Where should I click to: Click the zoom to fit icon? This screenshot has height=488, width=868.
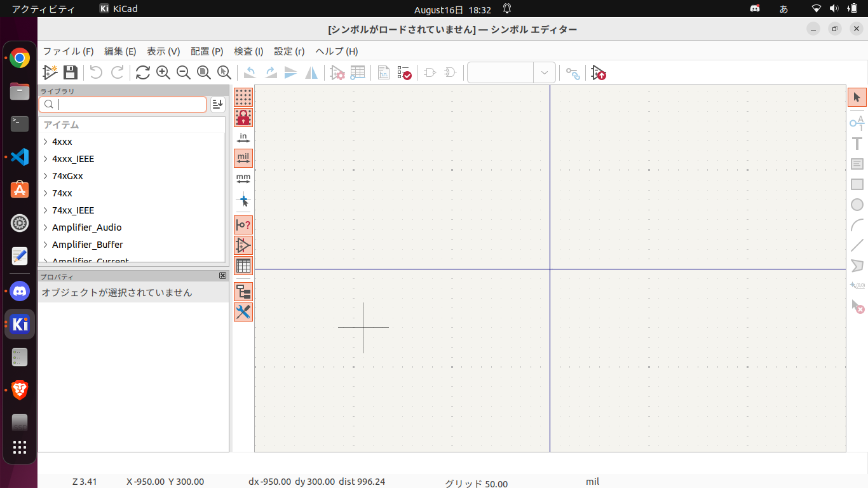204,72
